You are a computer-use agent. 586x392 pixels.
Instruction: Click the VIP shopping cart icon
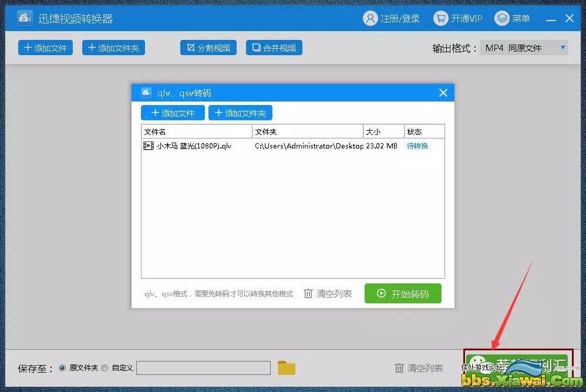pos(440,18)
